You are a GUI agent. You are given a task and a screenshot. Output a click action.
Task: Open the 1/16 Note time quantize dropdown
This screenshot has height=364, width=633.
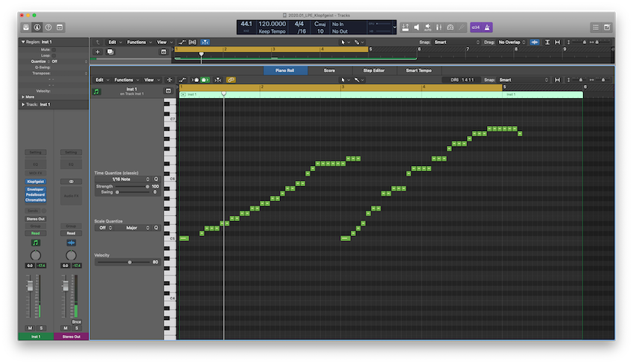(x=123, y=179)
